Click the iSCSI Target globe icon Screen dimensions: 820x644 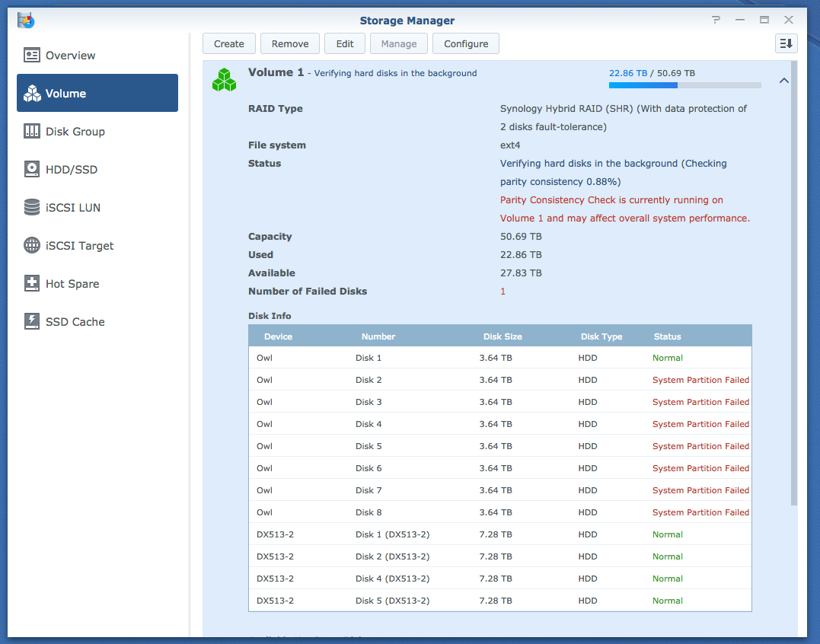click(32, 246)
